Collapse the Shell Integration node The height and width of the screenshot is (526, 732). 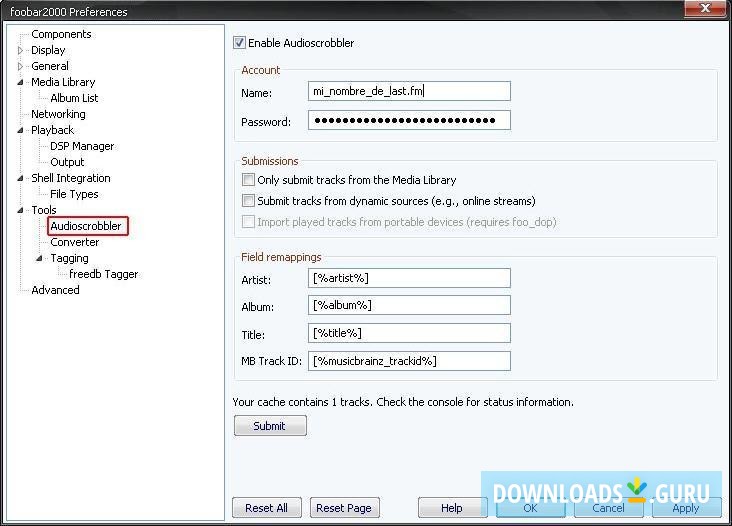[20, 178]
